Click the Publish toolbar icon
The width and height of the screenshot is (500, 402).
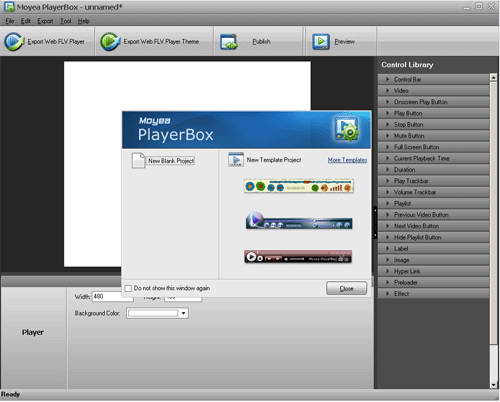pos(229,42)
